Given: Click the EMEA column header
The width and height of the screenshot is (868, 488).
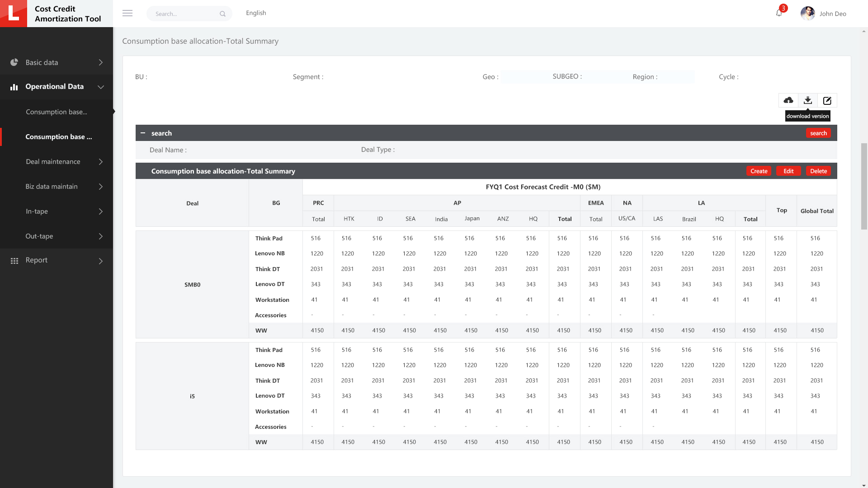Looking at the screenshot, I should point(596,203).
